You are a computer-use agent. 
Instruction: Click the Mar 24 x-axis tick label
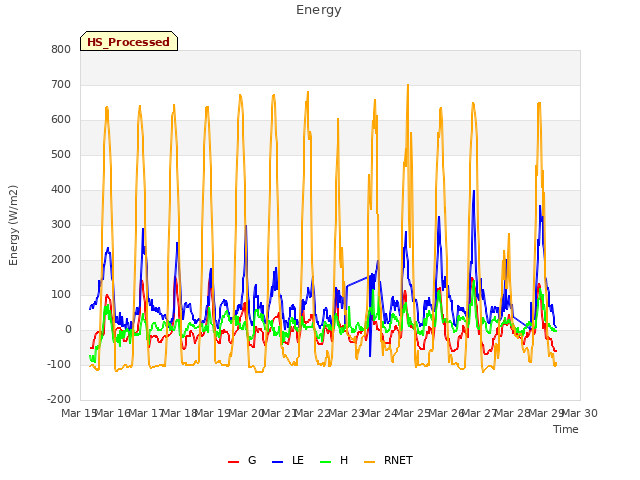click(380, 413)
